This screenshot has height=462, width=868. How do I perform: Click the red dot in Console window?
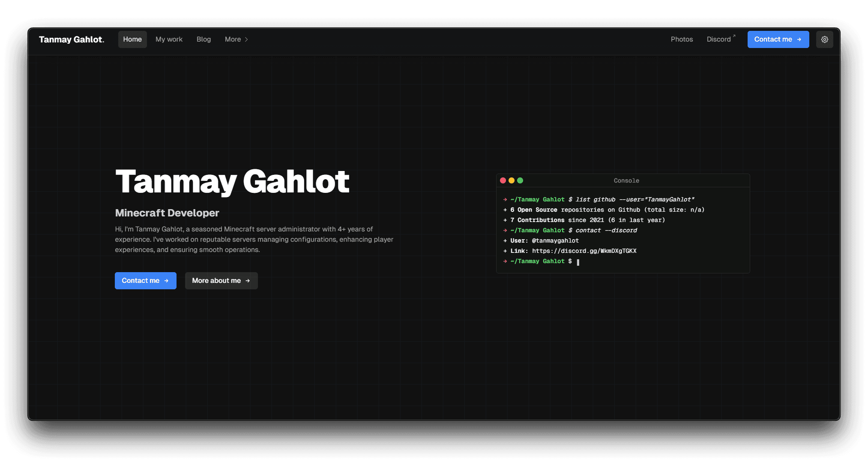pyautogui.click(x=503, y=180)
